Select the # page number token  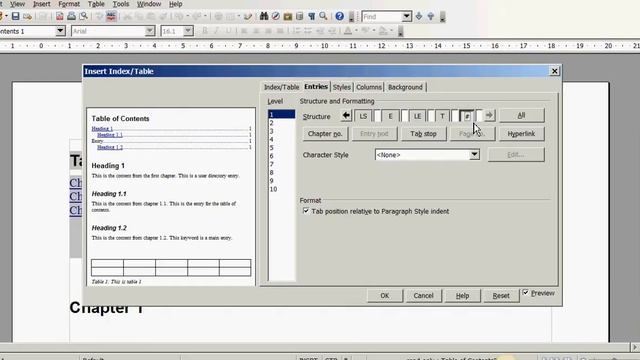tap(467, 116)
